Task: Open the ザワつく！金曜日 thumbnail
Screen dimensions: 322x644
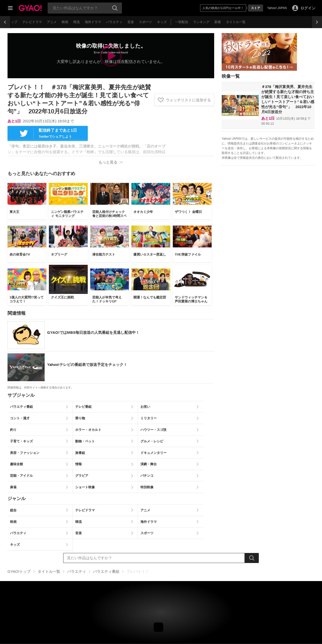Action: [x=192, y=194]
